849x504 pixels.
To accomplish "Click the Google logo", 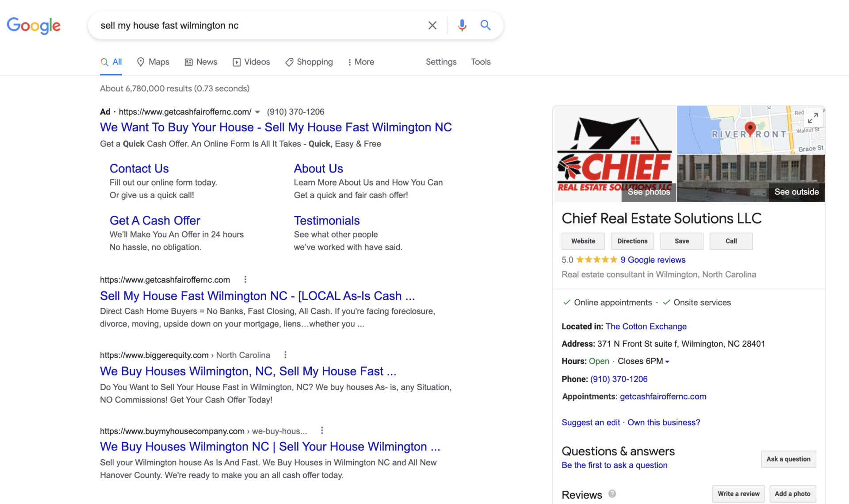I will tap(34, 26).
